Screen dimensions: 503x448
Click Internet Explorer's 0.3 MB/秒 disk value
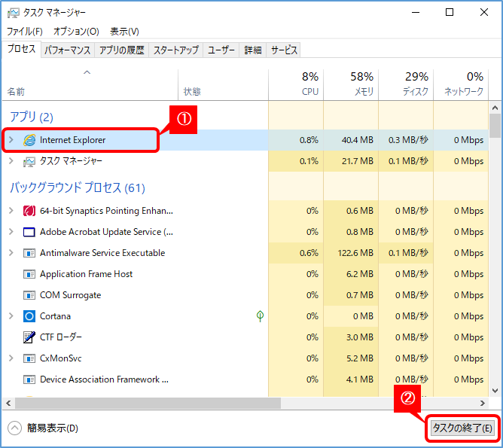[408, 140]
